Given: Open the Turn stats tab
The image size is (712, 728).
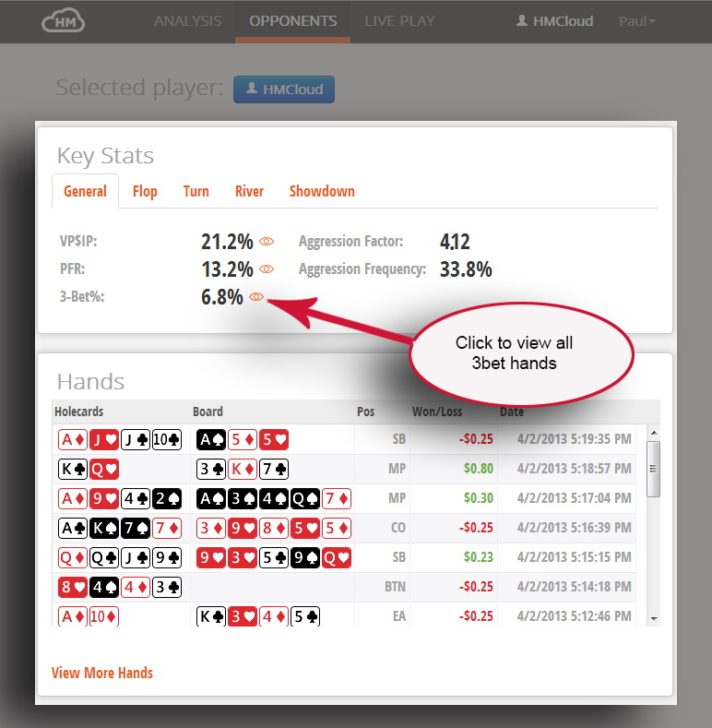Looking at the screenshot, I should tap(196, 191).
